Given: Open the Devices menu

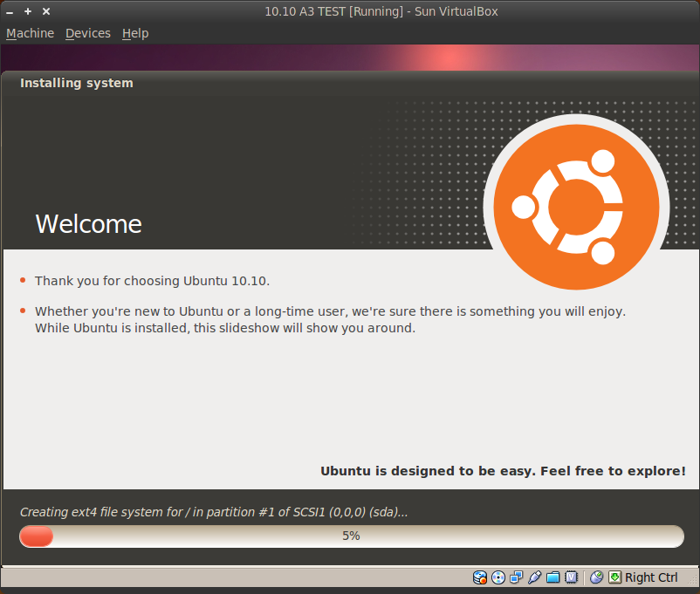Looking at the screenshot, I should click(88, 33).
